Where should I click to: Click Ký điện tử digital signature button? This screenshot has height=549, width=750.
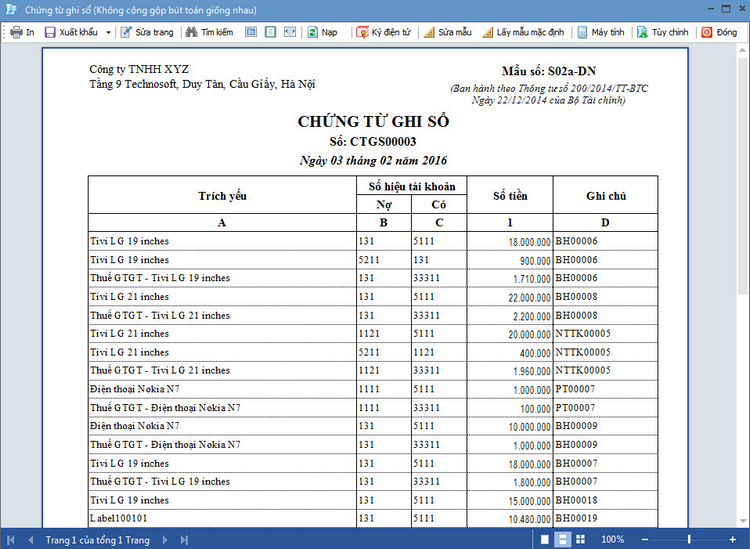[x=384, y=33]
